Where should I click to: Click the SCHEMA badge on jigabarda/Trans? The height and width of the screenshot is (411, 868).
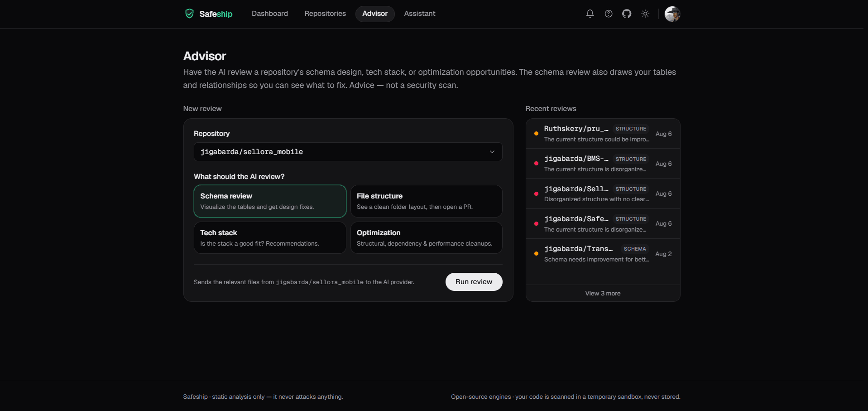(x=635, y=249)
